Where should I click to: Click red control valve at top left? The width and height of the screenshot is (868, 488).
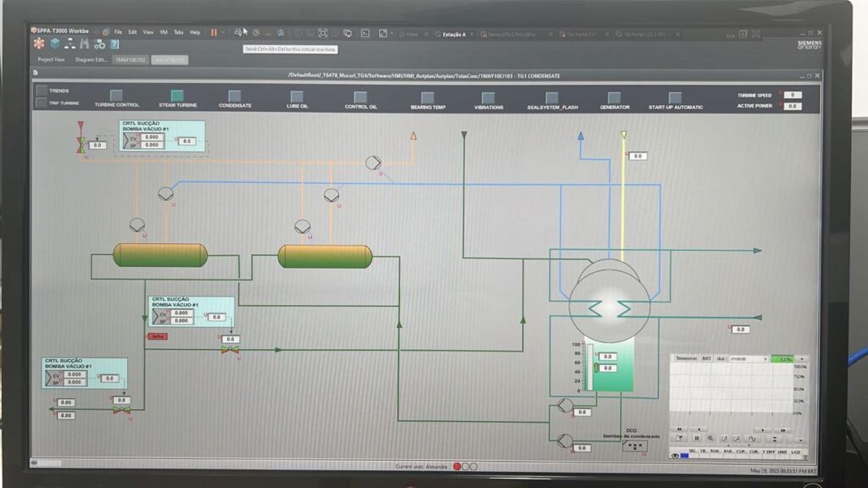click(x=81, y=144)
